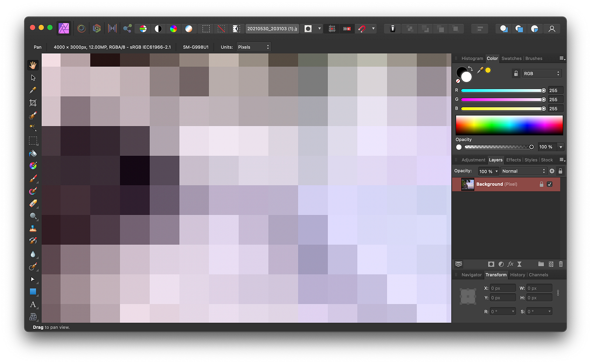
Task: Open the blend mode dropdown showing Normal
Action: pos(524,171)
